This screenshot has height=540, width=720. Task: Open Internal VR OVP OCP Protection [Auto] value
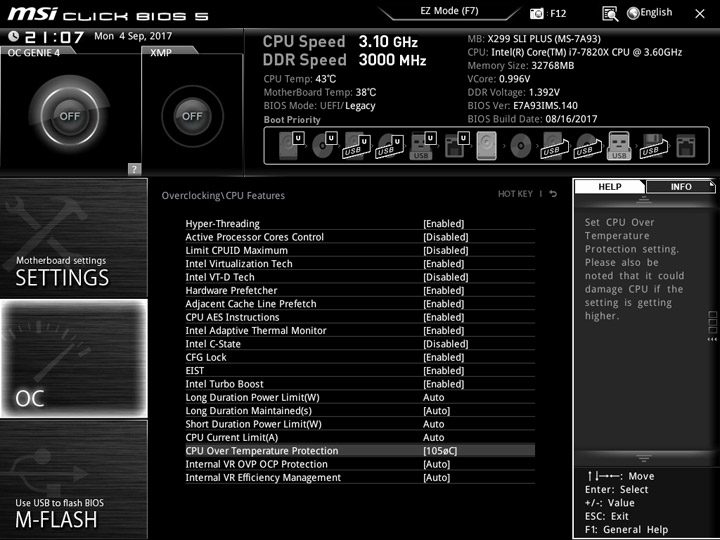pyautogui.click(x=436, y=464)
